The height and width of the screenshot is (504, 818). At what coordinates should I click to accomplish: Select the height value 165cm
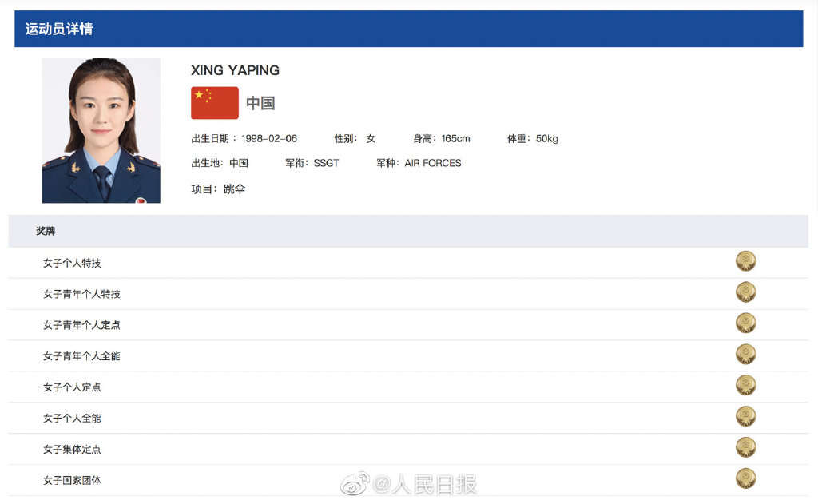(455, 138)
